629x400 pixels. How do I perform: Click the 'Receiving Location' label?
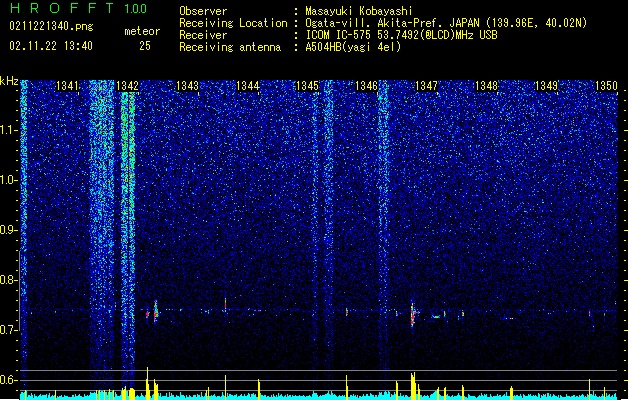pyautogui.click(x=233, y=23)
